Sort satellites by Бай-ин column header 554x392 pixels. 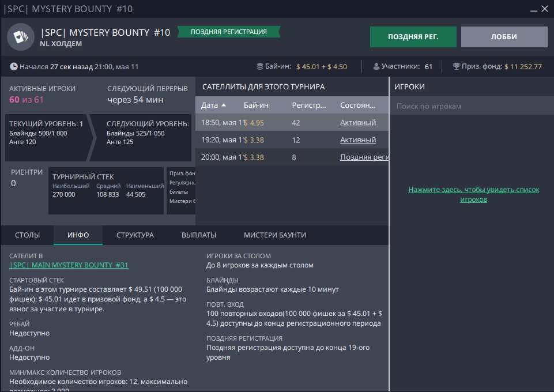point(256,105)
